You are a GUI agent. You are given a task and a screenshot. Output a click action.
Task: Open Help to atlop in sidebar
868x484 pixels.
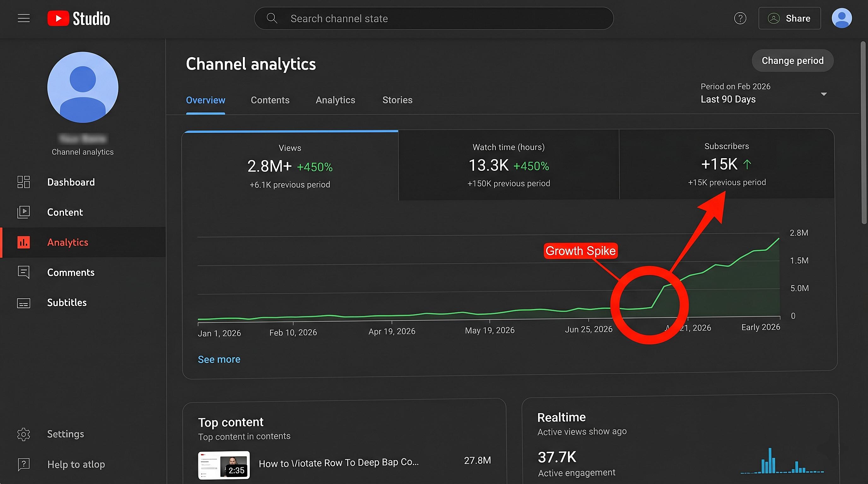83,464
